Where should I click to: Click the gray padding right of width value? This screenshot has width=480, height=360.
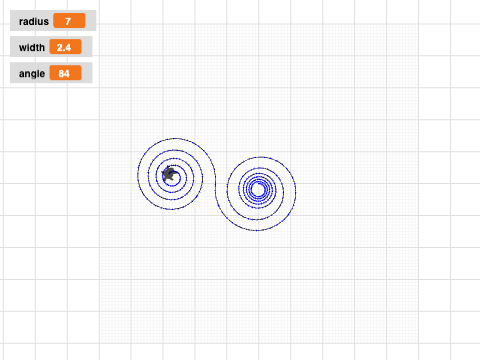87,47
